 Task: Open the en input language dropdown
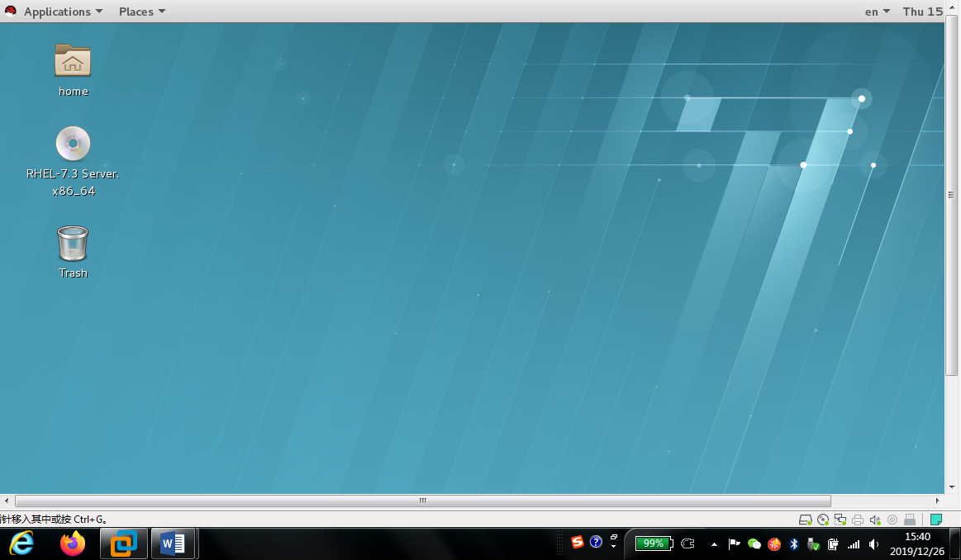pos(877,12)
